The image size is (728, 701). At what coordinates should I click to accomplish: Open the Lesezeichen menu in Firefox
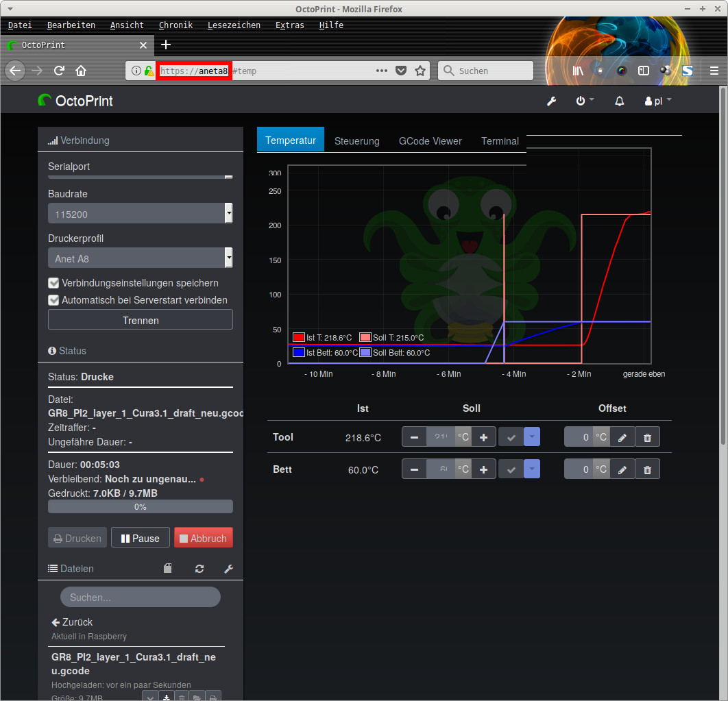coord(234,25)
